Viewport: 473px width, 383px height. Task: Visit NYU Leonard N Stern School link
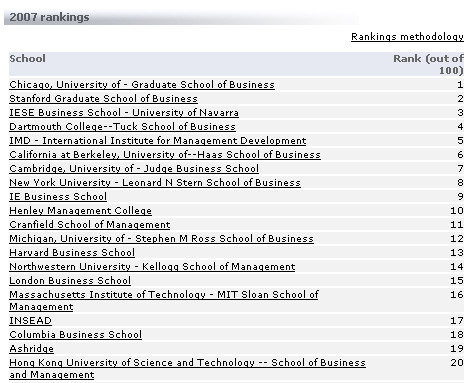click(155, 183)
